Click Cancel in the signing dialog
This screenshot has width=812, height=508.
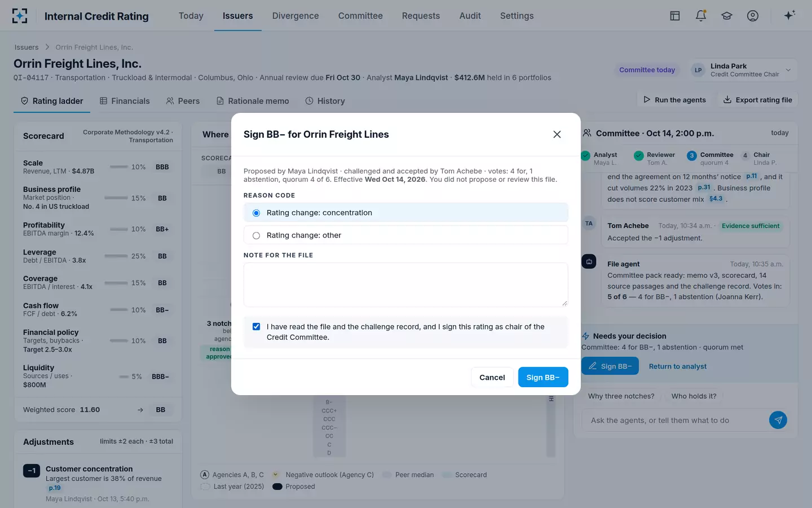point(492,377)
